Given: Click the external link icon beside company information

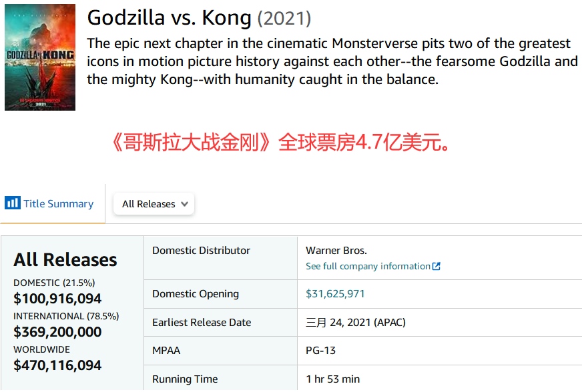Looking at the screenshot, I should click(x=437, y=266).
